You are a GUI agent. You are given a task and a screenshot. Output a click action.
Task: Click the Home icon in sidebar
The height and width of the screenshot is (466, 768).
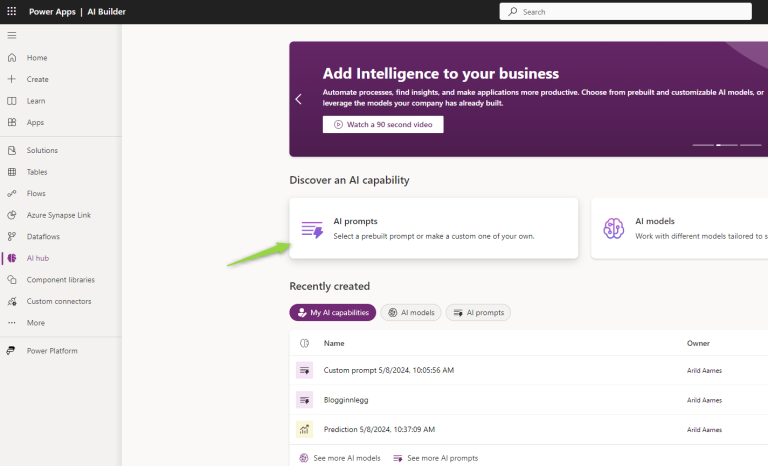point(12,58)
